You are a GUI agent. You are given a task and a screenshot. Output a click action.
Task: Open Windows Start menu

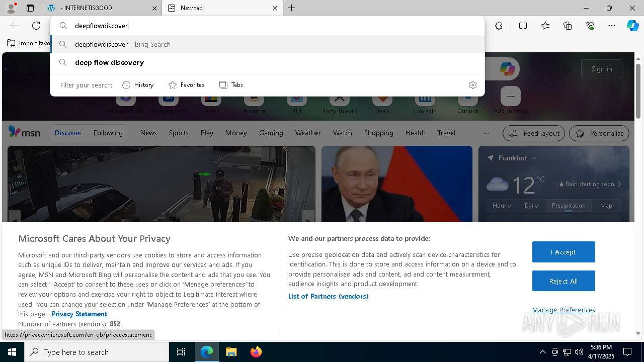(x=12, y=352)
